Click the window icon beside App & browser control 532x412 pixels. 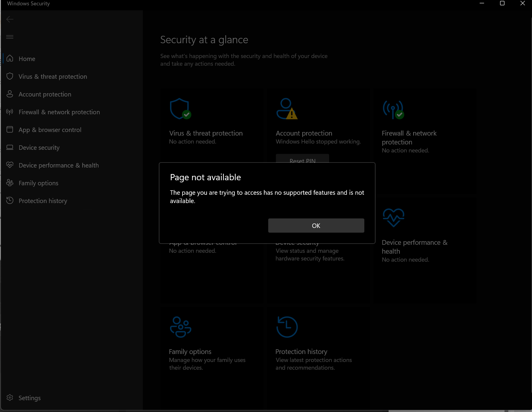10,129
